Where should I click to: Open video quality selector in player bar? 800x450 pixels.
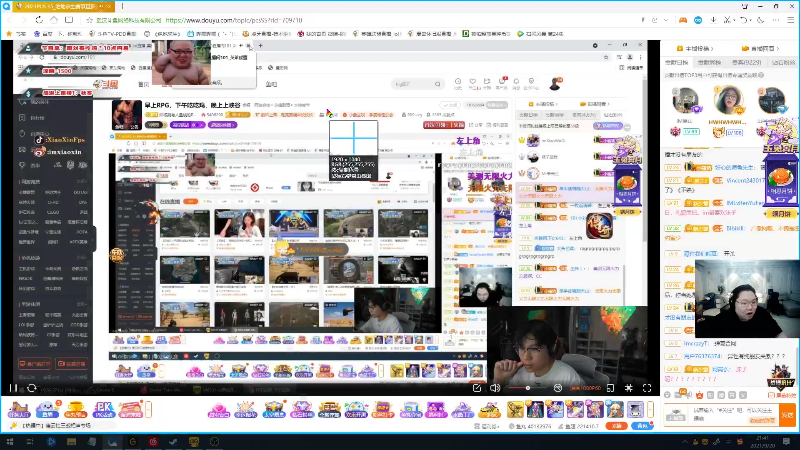pos(586,388)
